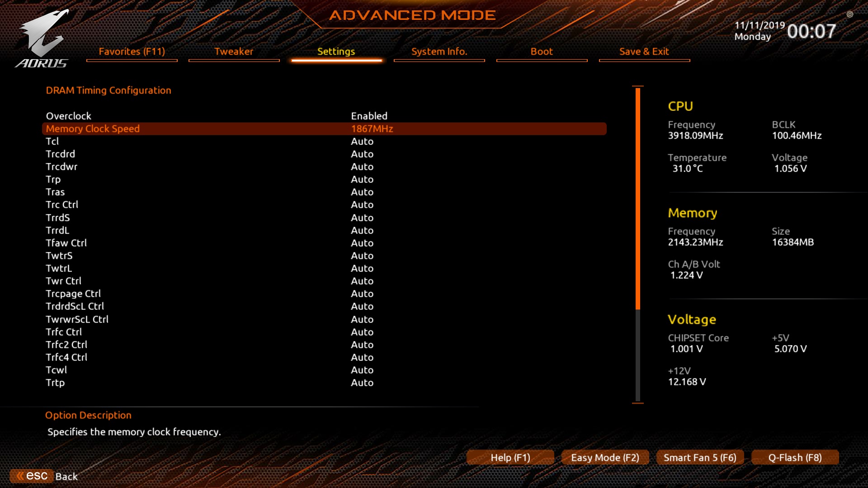Viewport: 868px width, 488px height.
Task: Open Save & Exit dropdown menu
Action: tap(644, 51)
